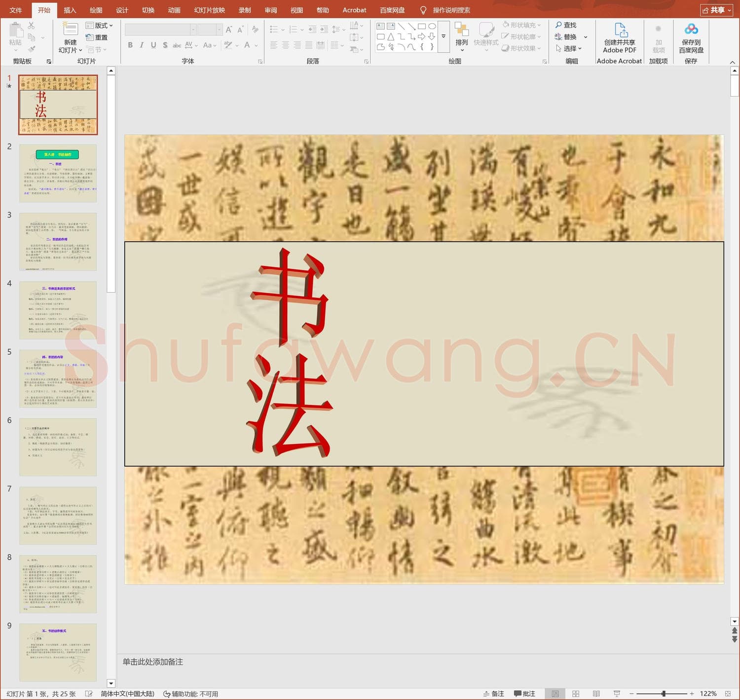Click the zoom in plus button

tap(692, 694)
